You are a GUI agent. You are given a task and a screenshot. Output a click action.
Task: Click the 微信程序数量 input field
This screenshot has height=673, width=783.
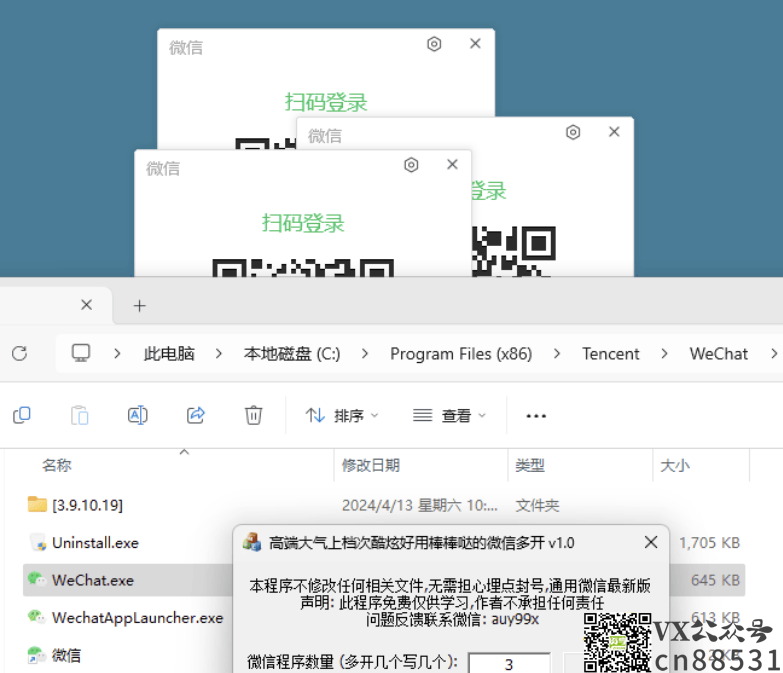[x=509, y=664]
